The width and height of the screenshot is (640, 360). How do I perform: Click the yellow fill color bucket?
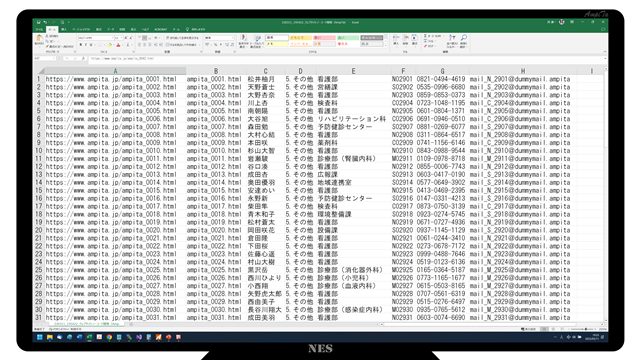110,45
